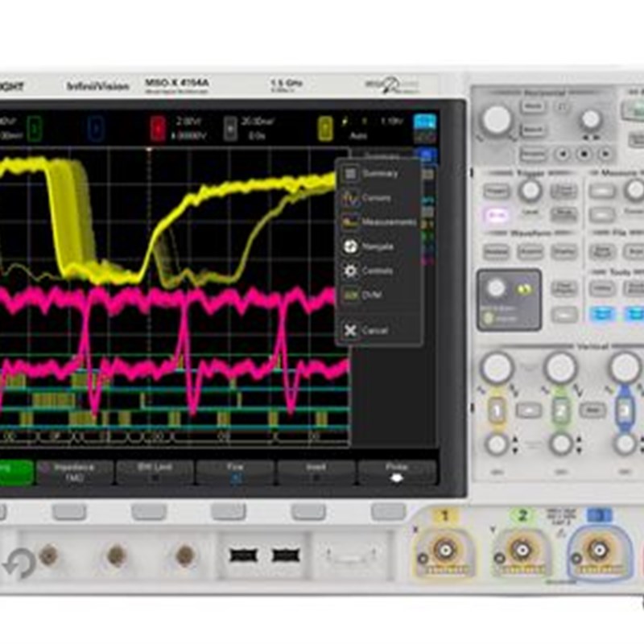
Task: Tap the red channel 4 indicator on screen
Action: (158, 128)
